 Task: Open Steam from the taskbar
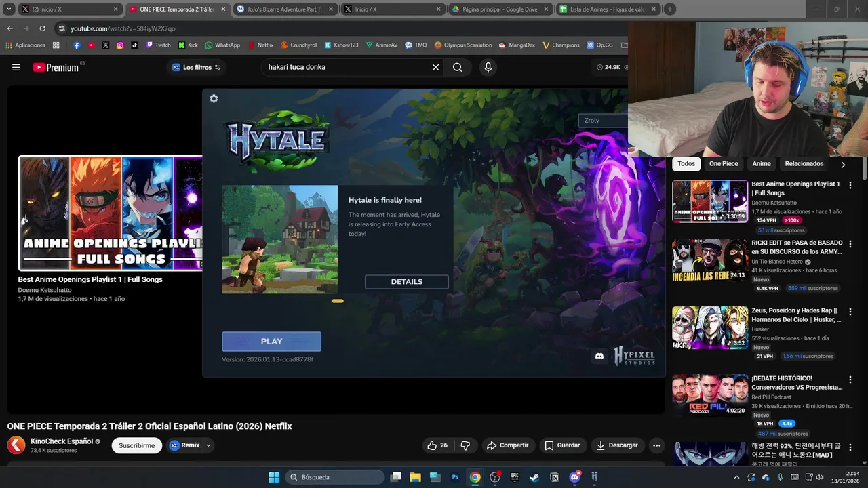coord(534,477)
